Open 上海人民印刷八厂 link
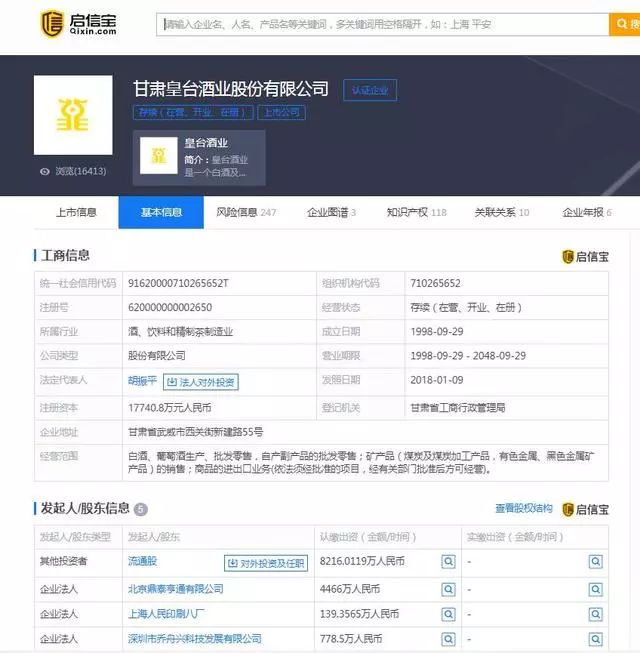Viewport: 640px width, 653px height. (x=166, y=613)
